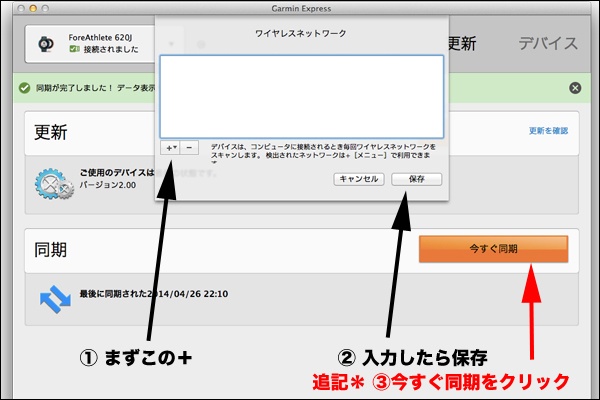Click the yellow minimize window button
This screenshot has width=600, height=400.
[33, 8]
